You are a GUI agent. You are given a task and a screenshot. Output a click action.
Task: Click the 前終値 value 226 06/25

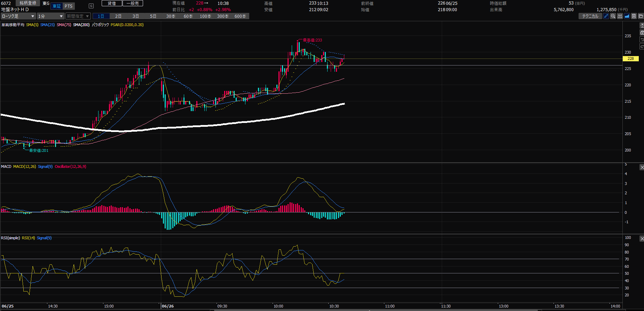pyautogui.click(x=448, y=3)
